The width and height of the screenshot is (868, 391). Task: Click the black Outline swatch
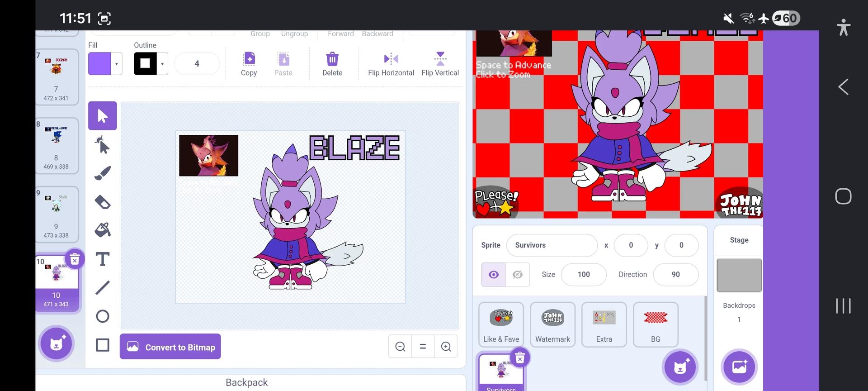click(x=145, y=64)
